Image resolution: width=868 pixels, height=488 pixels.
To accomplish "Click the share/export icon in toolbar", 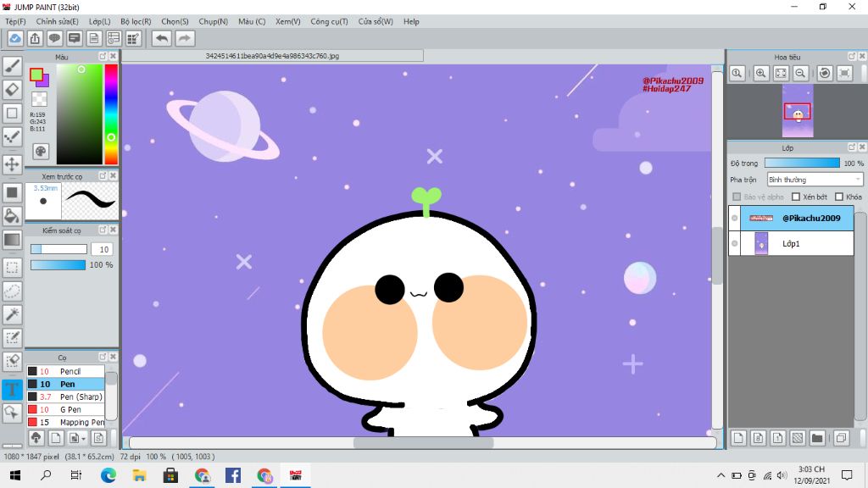I will (x=35, y=38).
